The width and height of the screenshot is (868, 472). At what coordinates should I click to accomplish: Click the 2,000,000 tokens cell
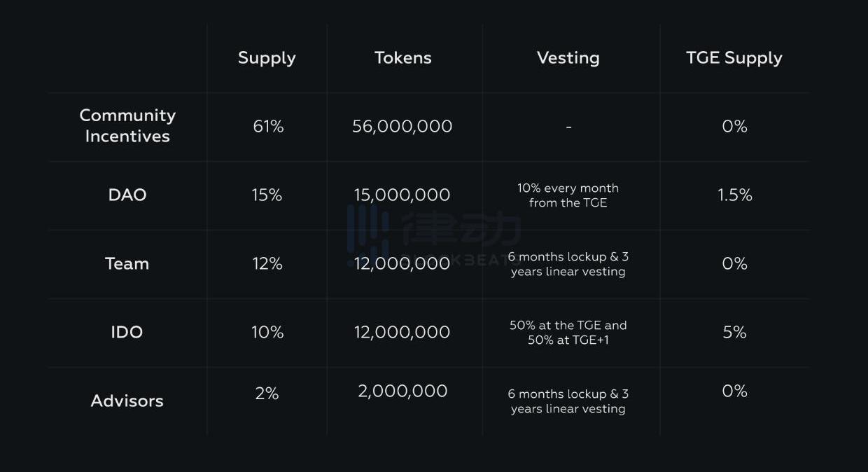point(402,391)
